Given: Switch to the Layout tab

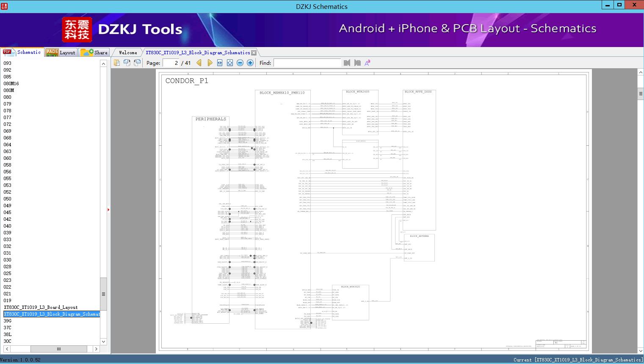Looking at the screenshot, I should pos(61,53).
